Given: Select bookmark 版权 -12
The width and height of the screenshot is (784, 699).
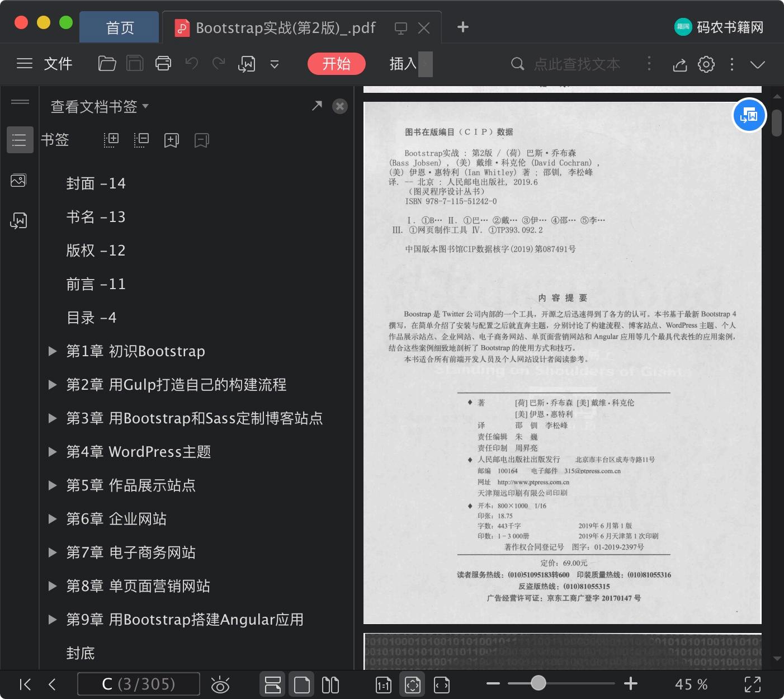Looking at the screenshot, I should point(96,251).
